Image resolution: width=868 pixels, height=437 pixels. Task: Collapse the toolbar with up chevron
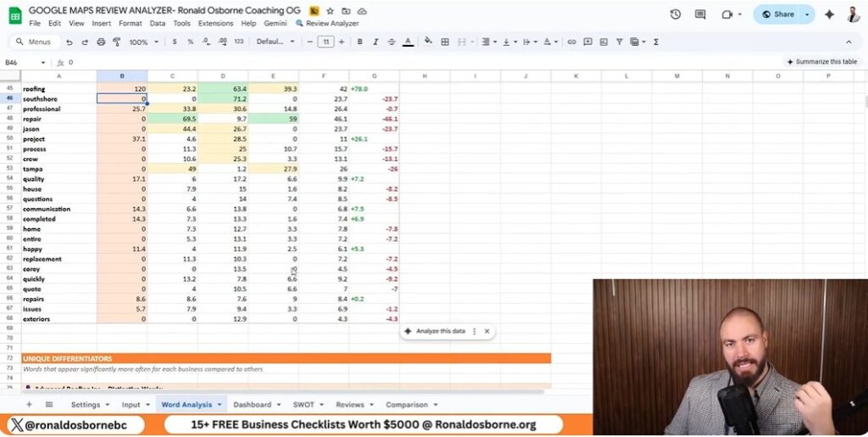849,42
